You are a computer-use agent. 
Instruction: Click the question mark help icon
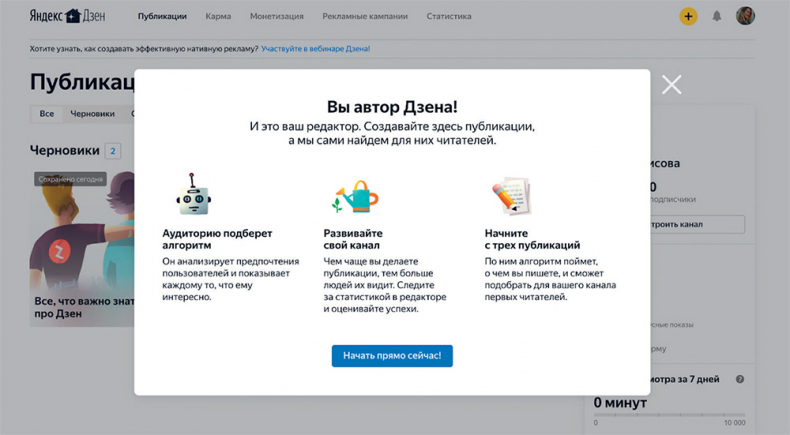click(x=740, y=379)
